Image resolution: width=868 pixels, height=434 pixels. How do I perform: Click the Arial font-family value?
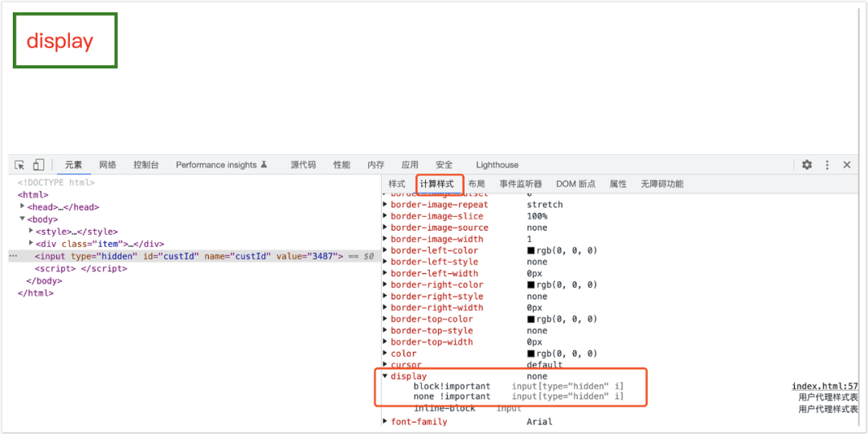click(540, 422)
